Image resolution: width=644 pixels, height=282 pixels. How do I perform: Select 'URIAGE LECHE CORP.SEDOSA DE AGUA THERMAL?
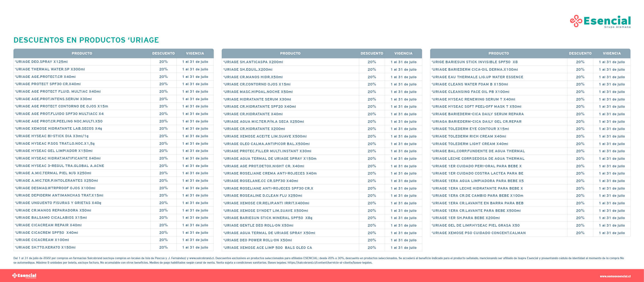[x=530, y=159]
